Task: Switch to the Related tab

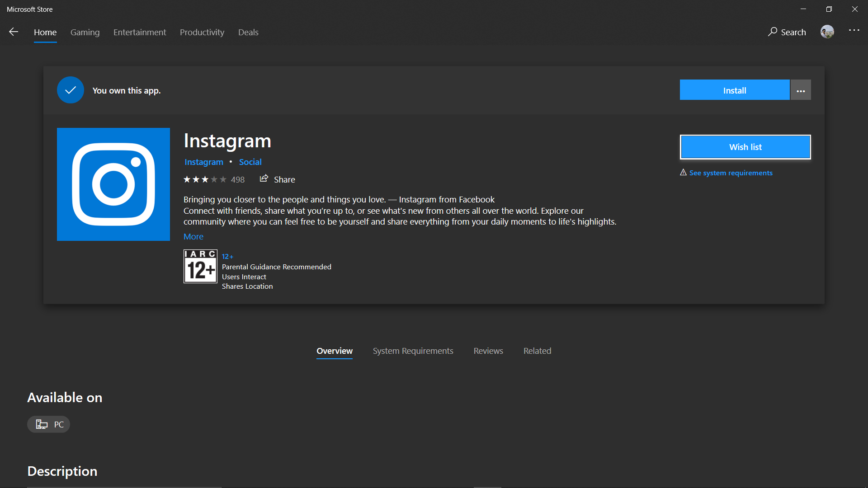Action: [x=537, y=351]
